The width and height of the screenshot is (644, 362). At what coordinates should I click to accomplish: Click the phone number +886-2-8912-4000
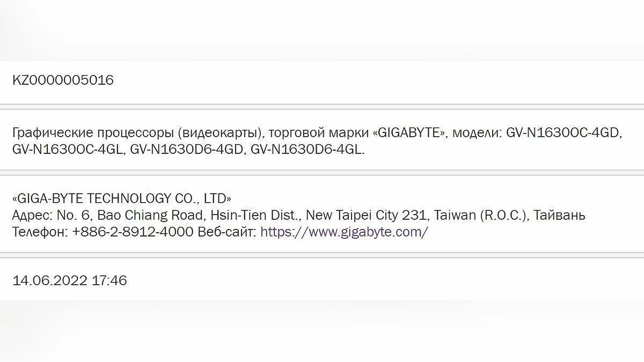click(x=133, y=232)
